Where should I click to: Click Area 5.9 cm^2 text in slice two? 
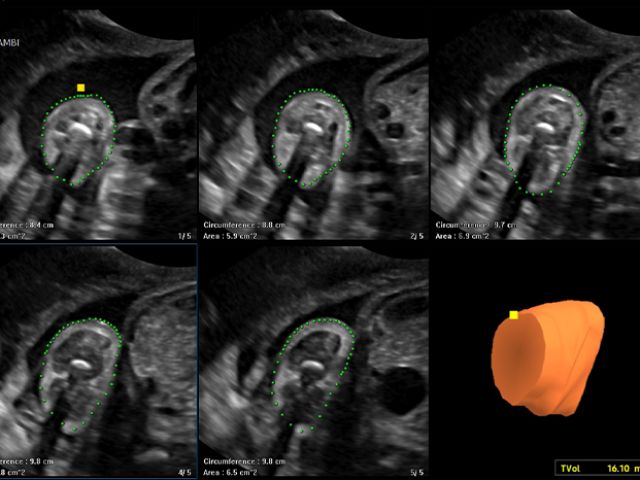click(233, 236)
